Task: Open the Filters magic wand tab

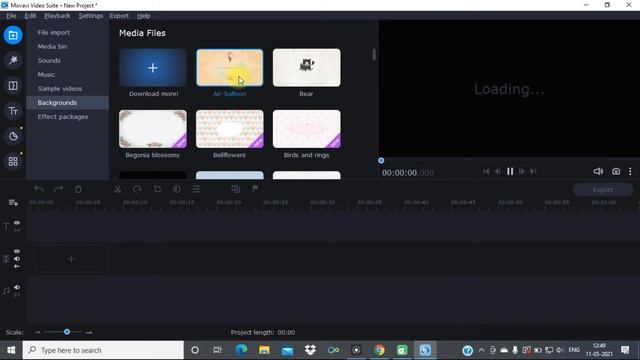Action: point(13,60)
